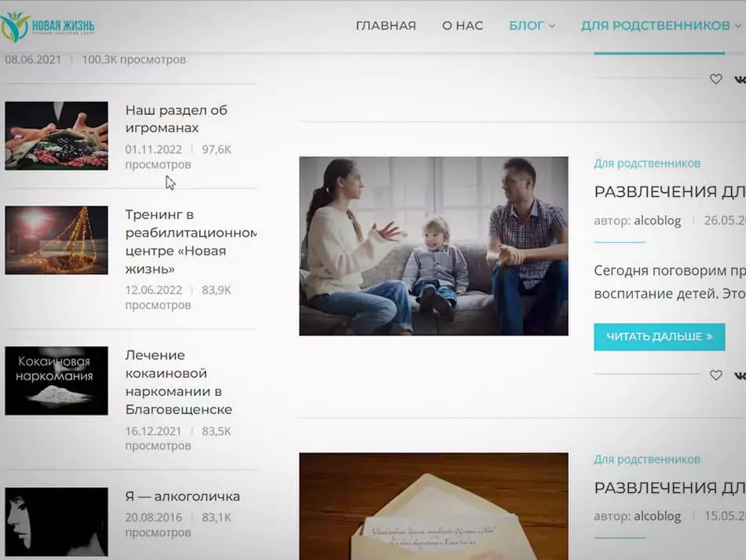Click the 83,5K view count
Image resolution: width=746 pixels, height=560 pixels.
pos(216,431)
